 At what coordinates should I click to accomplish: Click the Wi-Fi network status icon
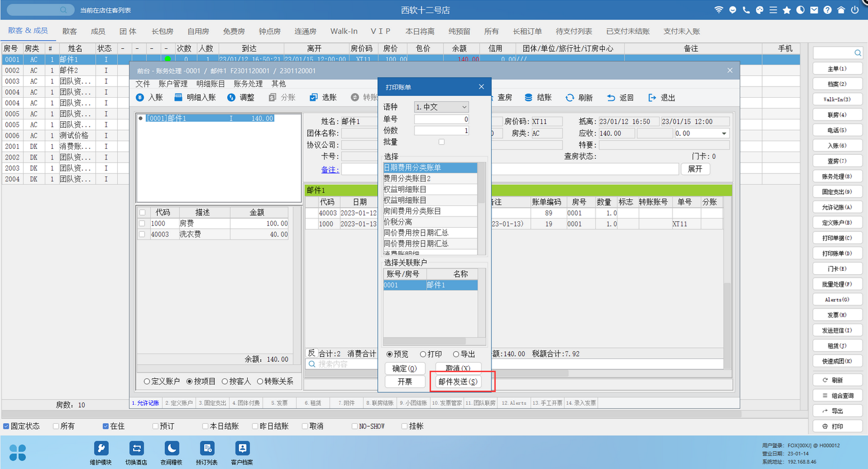coord(719,10)
